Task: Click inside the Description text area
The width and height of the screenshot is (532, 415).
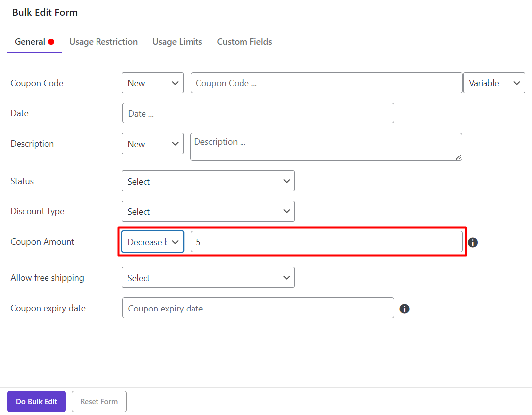Action: tap(326, 147)
